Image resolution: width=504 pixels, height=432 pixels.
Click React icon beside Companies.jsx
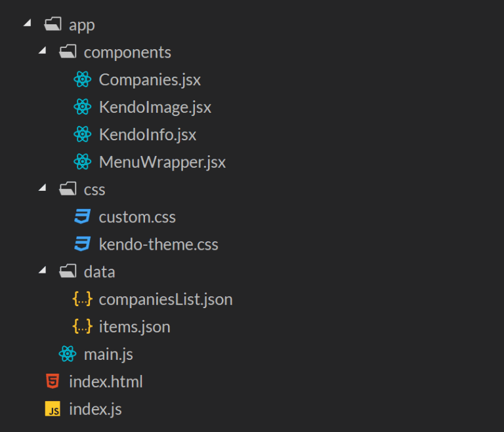pos(83,79)
